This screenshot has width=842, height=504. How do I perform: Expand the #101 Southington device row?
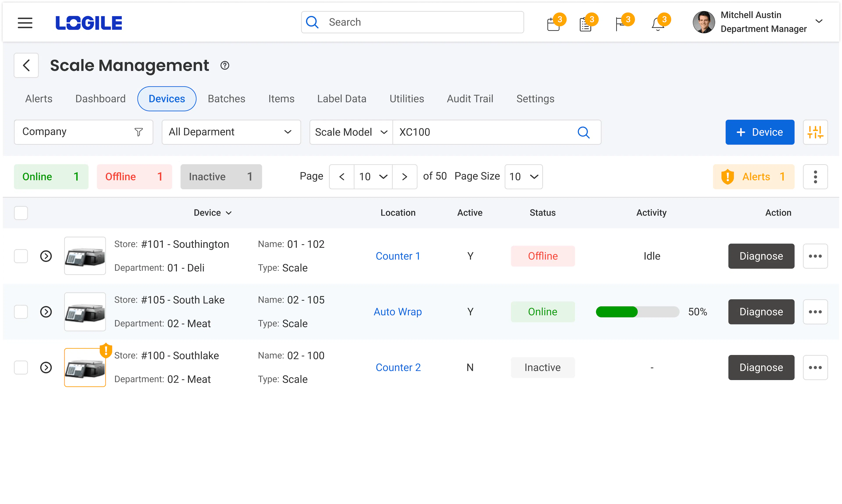coord(46,256)
